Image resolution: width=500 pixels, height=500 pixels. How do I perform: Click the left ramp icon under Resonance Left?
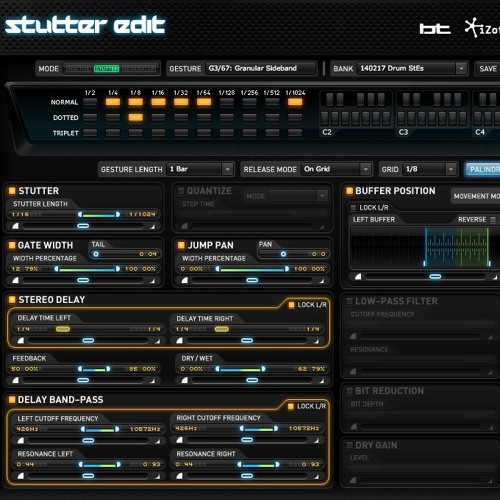[x=21, y=476]
